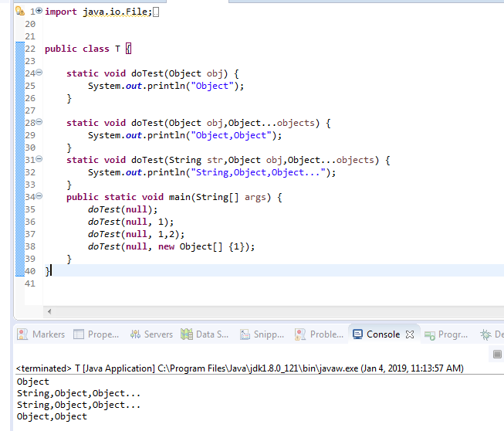The image size is (504, 431).
Task: Click 'doTest(null);' call on line 35
Action: point(123,210)
